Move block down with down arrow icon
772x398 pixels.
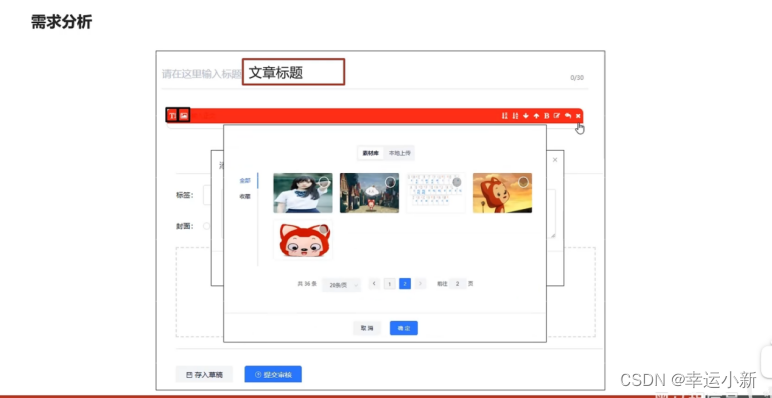526,116
